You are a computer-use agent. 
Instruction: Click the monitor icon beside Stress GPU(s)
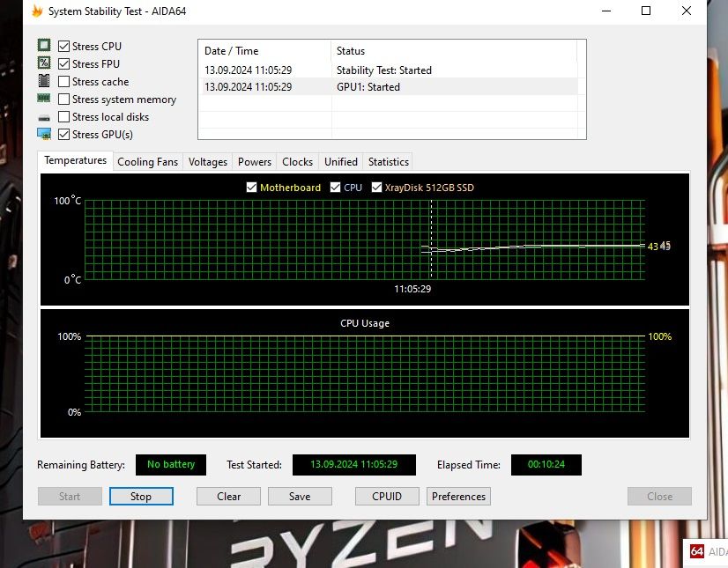coord(44,134)
